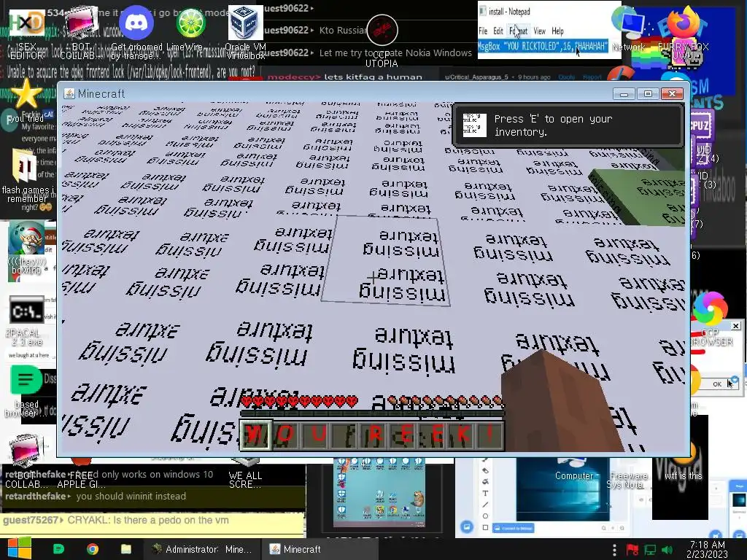Image resolution: width=747 pixels, height=560 pixels.
Task: Select the Minecraft hotbar slot showing exclamation mark
Action: pos(489,435)
